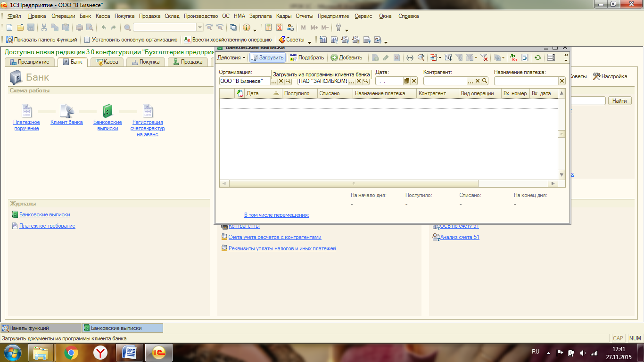Click the set date interval icon
This screenshot has height=362, width=644.
[x=410, y=58]
